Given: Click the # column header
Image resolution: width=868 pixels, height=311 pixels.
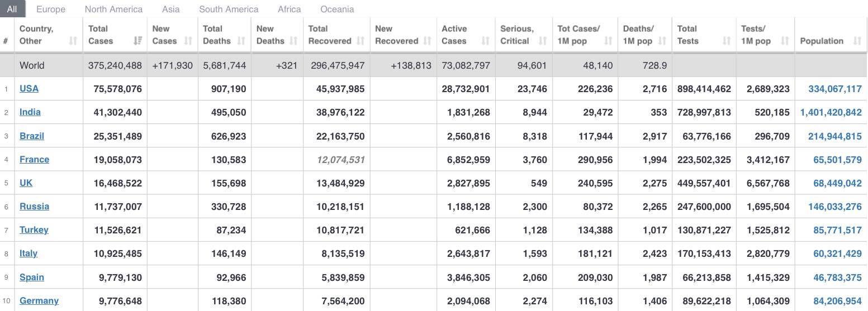Looking at the screenshot, I should [x=6, y=41].
